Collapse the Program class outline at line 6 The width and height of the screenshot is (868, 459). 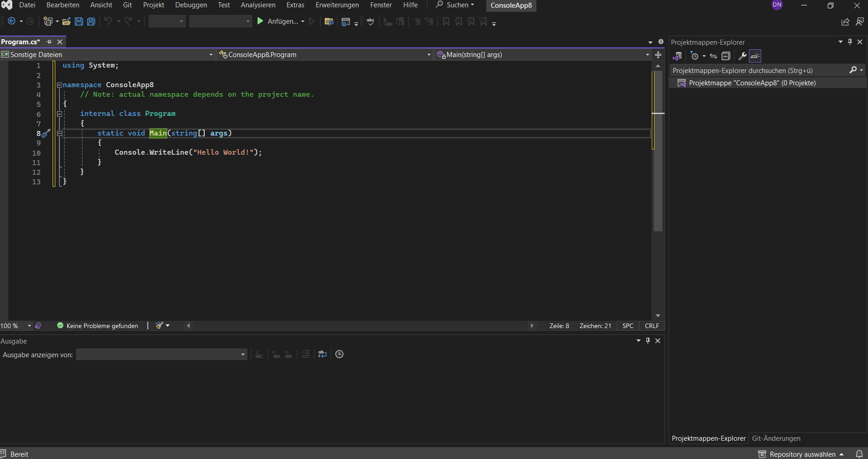59,114
